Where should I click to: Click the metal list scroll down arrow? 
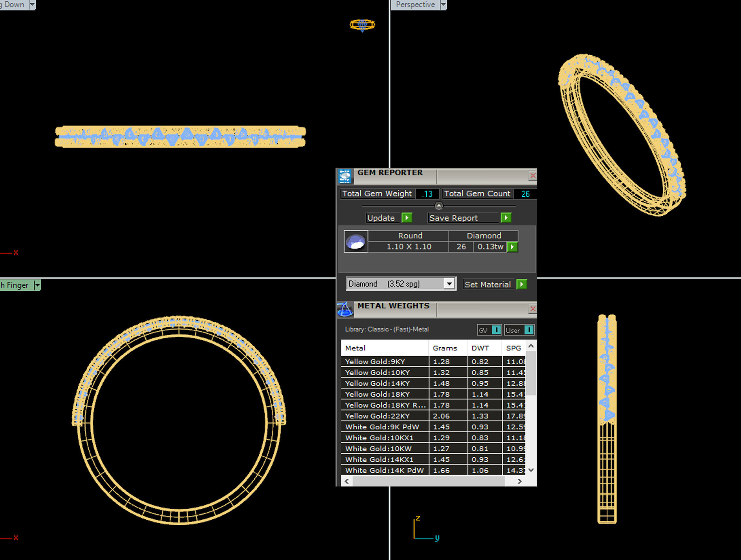531,470
